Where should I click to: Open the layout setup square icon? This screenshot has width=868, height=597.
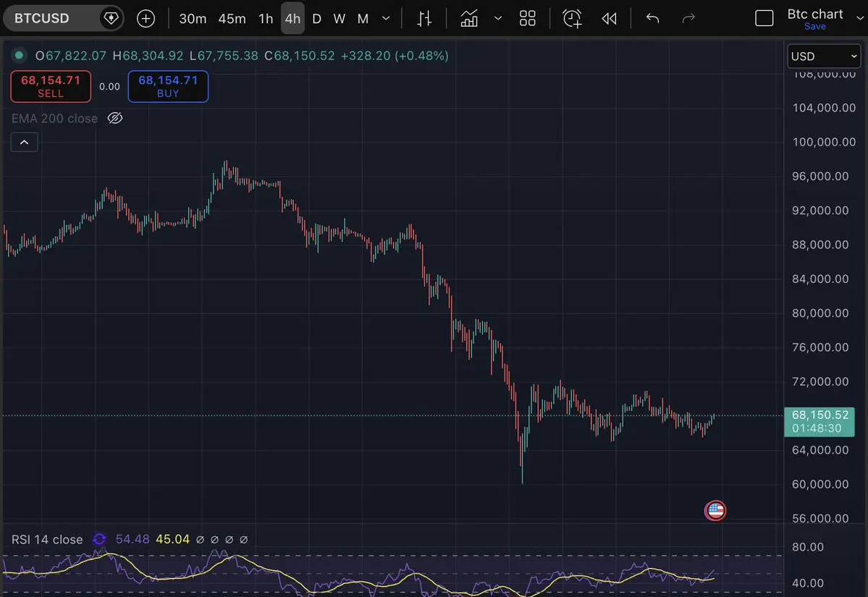click(x=764, y=18)
